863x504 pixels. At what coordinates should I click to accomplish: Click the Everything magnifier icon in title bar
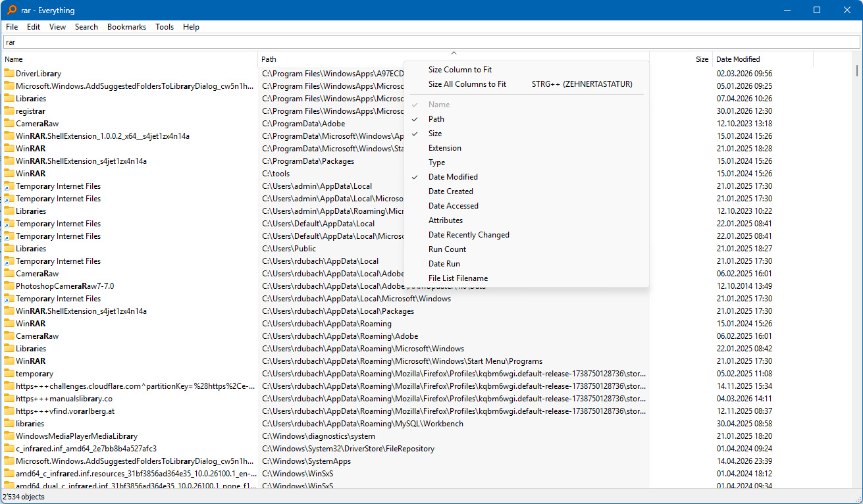(12, 10)
